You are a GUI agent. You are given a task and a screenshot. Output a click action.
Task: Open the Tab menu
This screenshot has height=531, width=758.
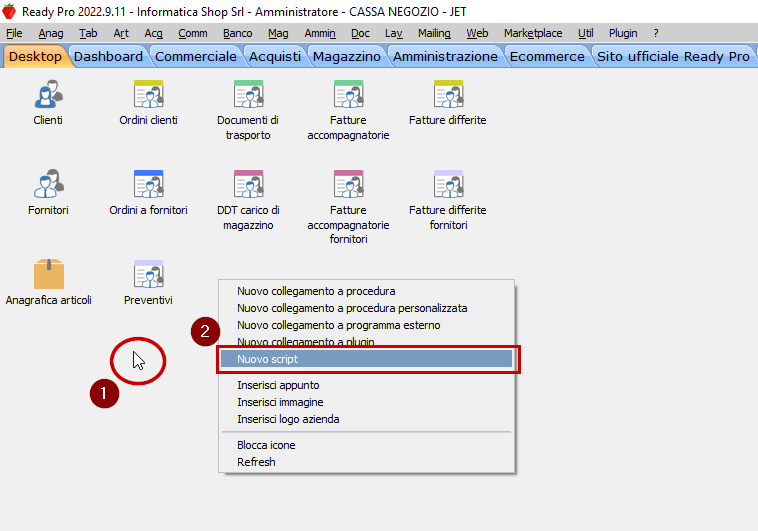point(88,33)
